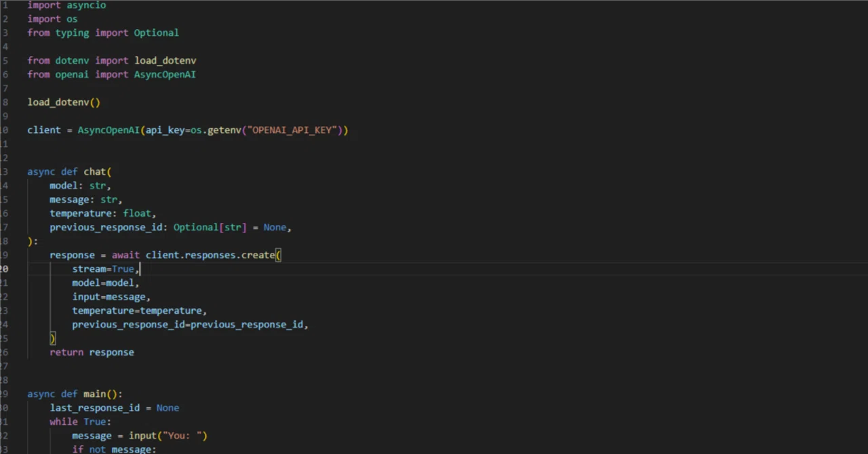Click the "You: " string literal

[x=182, y=436]
